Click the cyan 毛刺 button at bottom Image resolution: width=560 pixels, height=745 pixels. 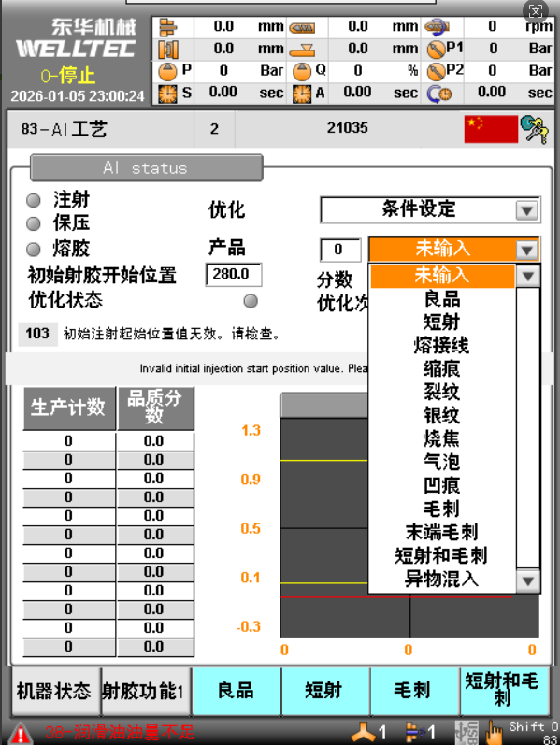click(414, 691)
